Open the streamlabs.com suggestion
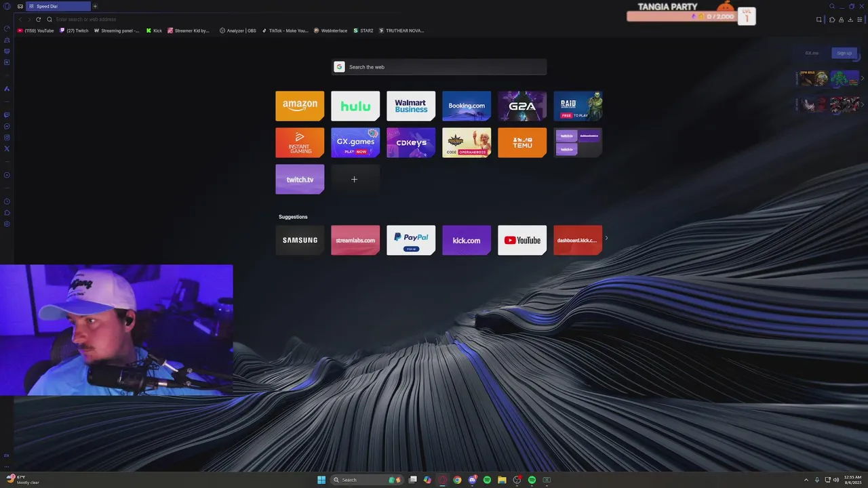The image size is (868, 488). (x=355, y=240)
